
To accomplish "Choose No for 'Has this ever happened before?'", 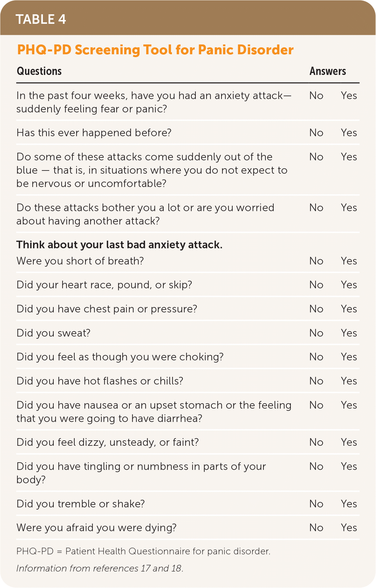I will pyautogui.click(x=316, y=133).
